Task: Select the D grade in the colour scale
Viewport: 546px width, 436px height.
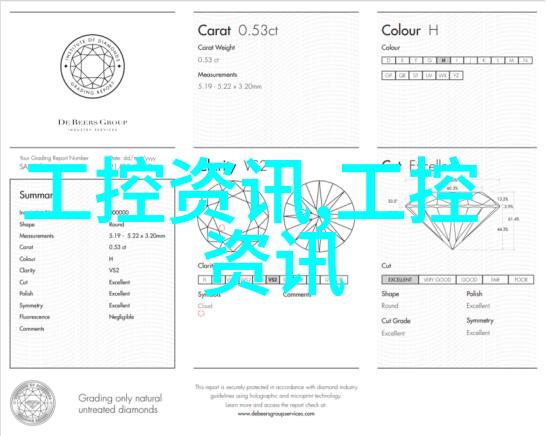Action: click(389, 60)
